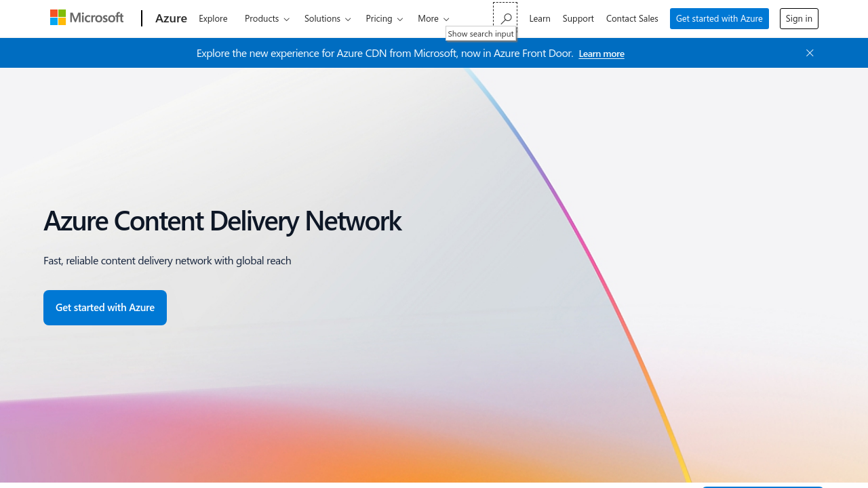Click the 'Fast, reliable content delivery' tagline

tap(167, 260)
